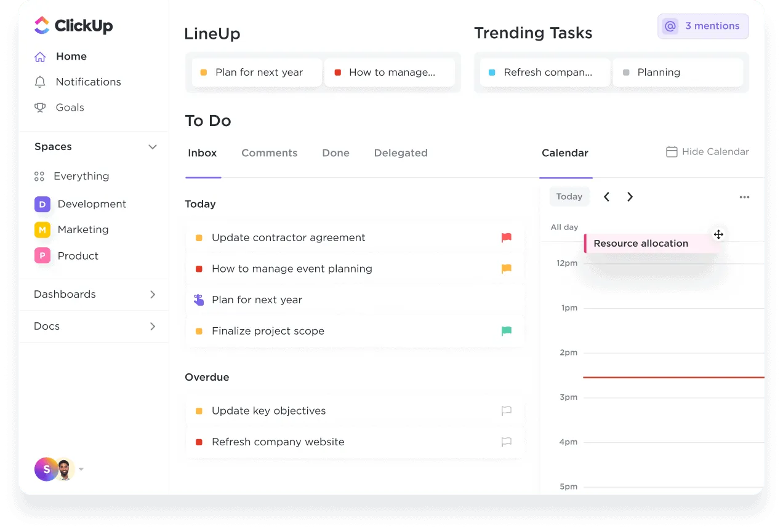
Task: Open the Marketing space
Action: tap(83, 230)
